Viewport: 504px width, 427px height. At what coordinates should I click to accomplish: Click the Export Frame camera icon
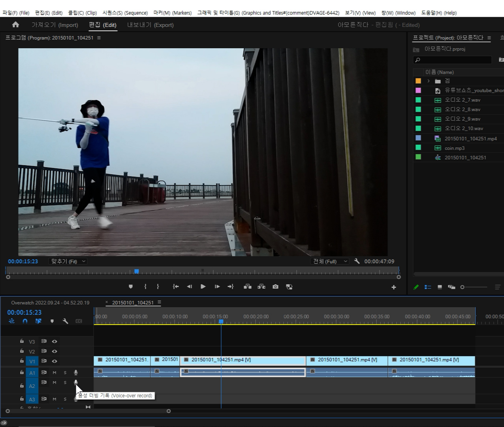pos(275,287)
